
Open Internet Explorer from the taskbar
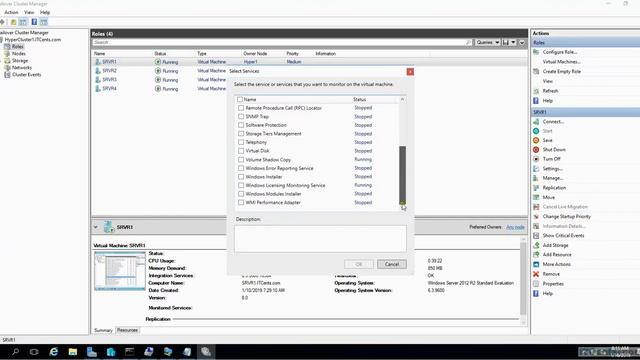pyautogui.click(x=53, y=352)
